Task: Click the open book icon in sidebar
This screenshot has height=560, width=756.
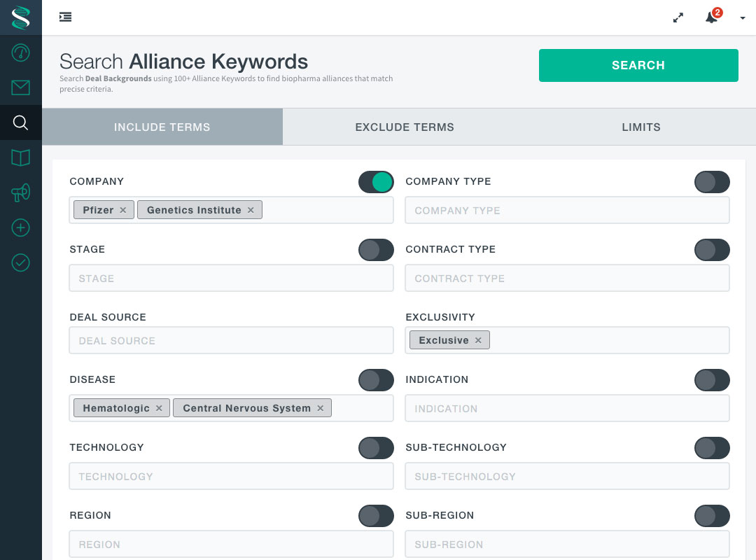Action: [21, 158]
